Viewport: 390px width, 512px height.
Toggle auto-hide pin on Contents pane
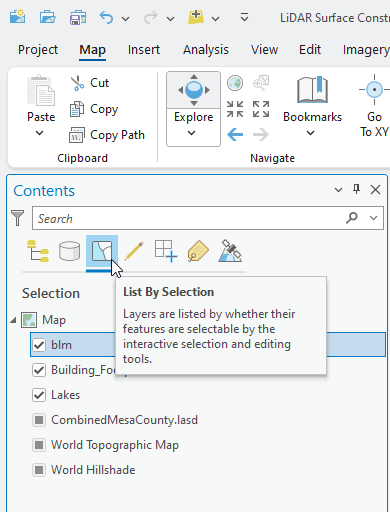tap(357, 189)
